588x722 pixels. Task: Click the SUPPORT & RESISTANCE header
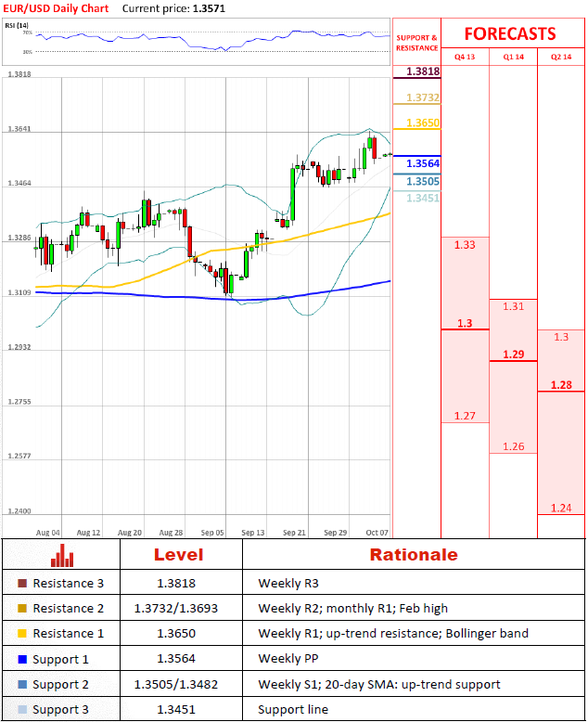pos(416,43)
